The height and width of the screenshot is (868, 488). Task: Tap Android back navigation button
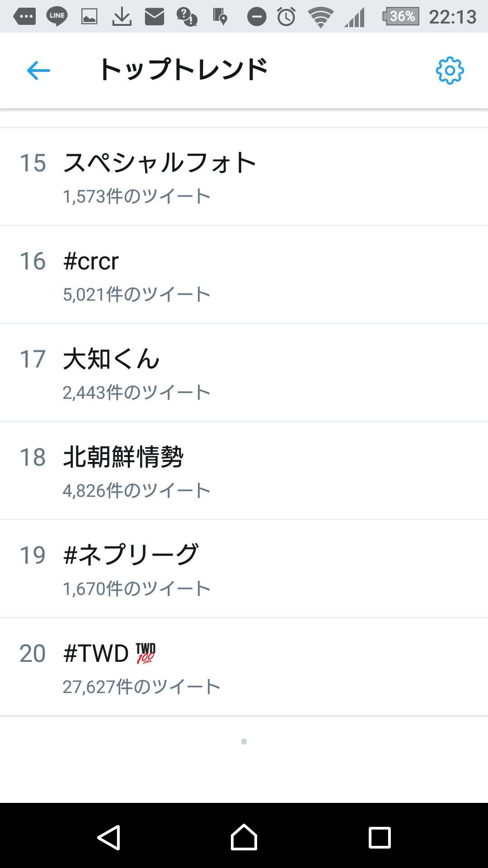tap(109, 837)
